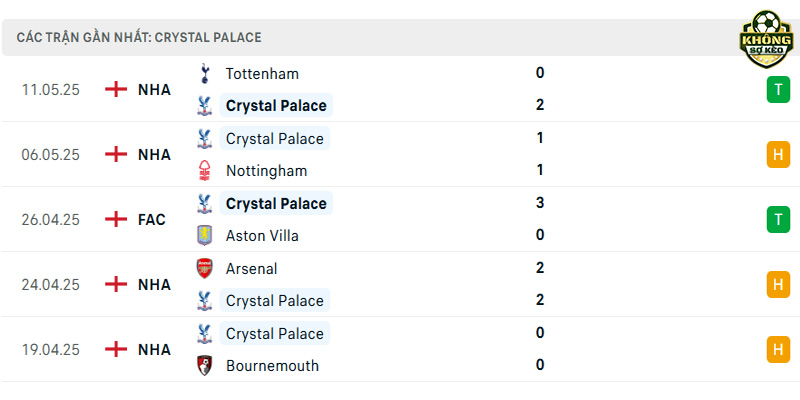Select orange H badge for Bournemouth match

778,349
